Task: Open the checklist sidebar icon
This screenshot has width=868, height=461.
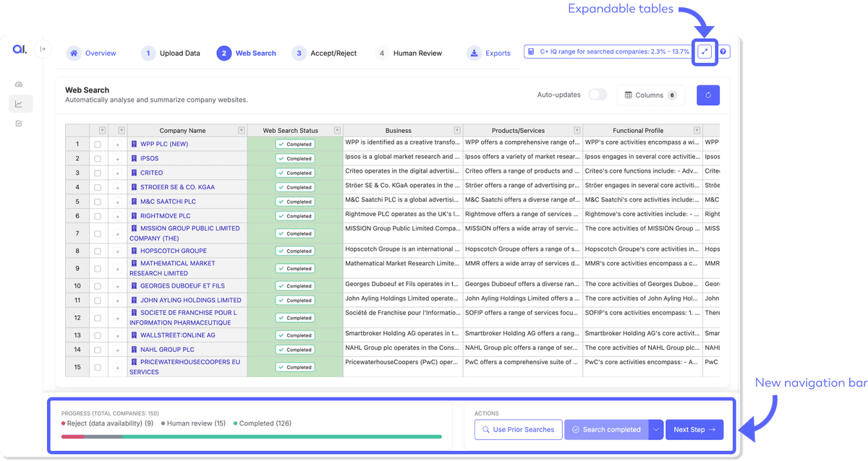Action: (19, 124)
